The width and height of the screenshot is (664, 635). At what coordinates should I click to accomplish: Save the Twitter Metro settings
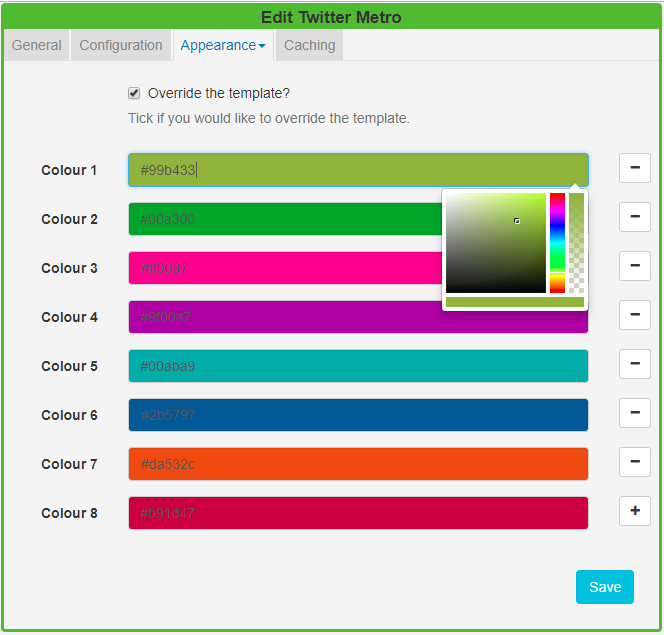point(604,587)
